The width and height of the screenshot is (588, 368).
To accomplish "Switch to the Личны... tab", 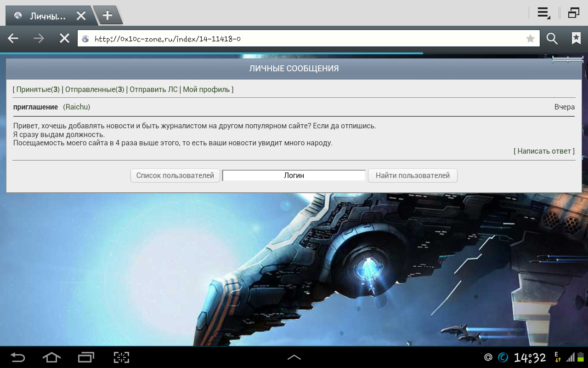I will point(48,16).
